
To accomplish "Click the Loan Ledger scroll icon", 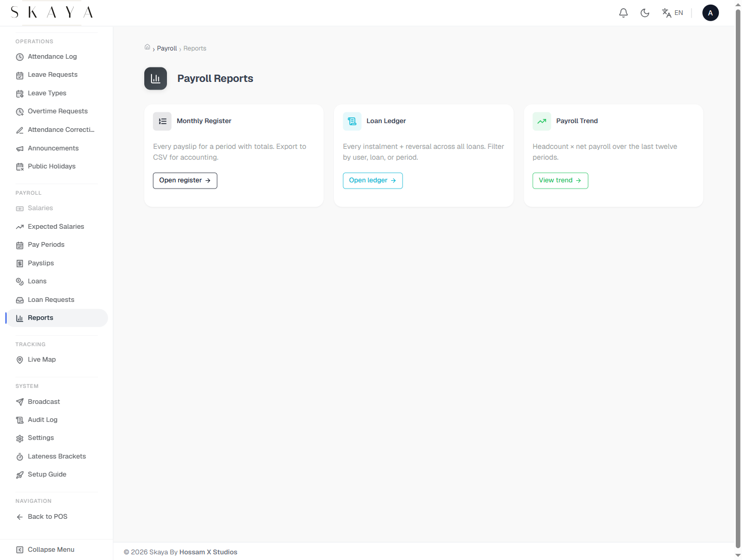I will pos(352,122).
